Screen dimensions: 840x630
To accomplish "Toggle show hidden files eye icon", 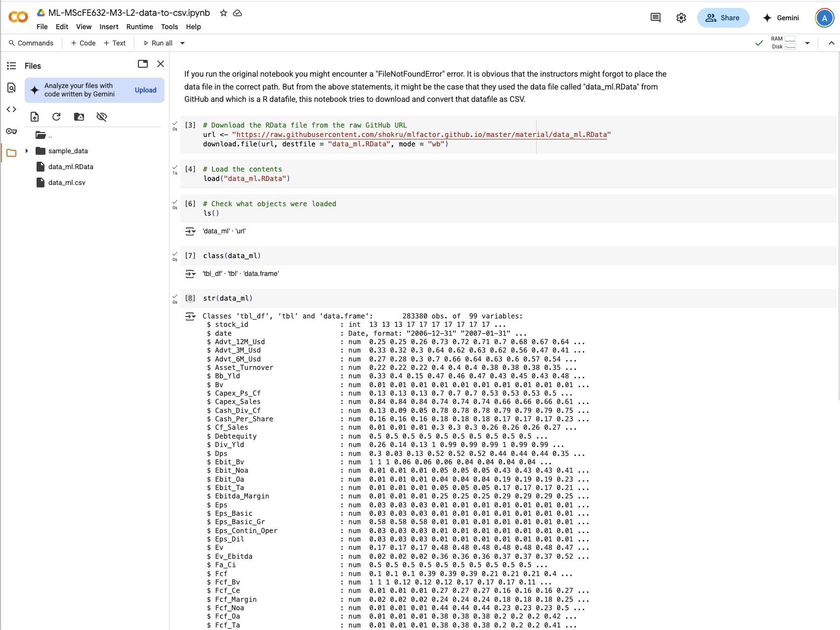I will coord(102,117).
